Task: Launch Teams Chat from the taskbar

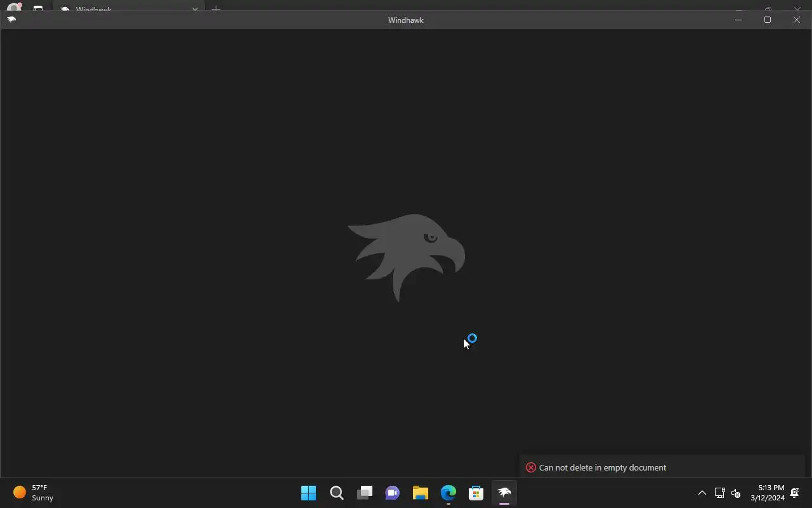Action: [x=393, y=493]
